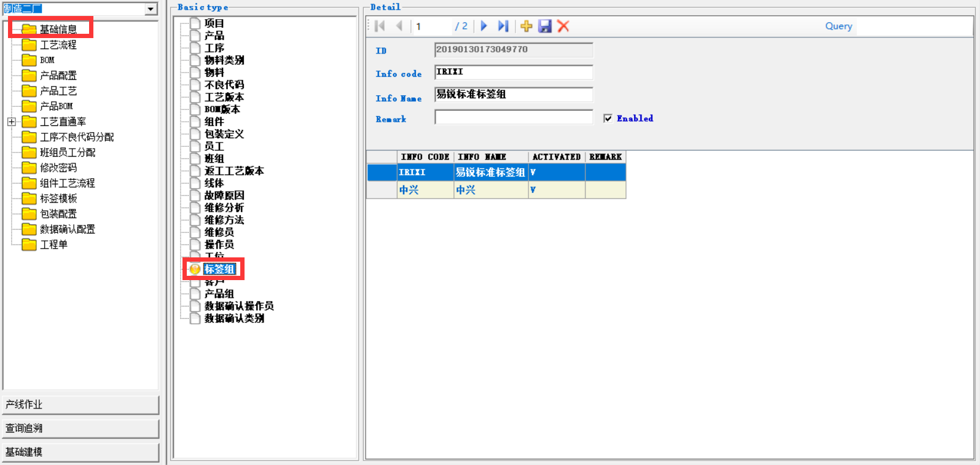This screenshot has height=465, width=980.
Task: Click the BOM folder icon in sidebar
Action: coord(29,60)
